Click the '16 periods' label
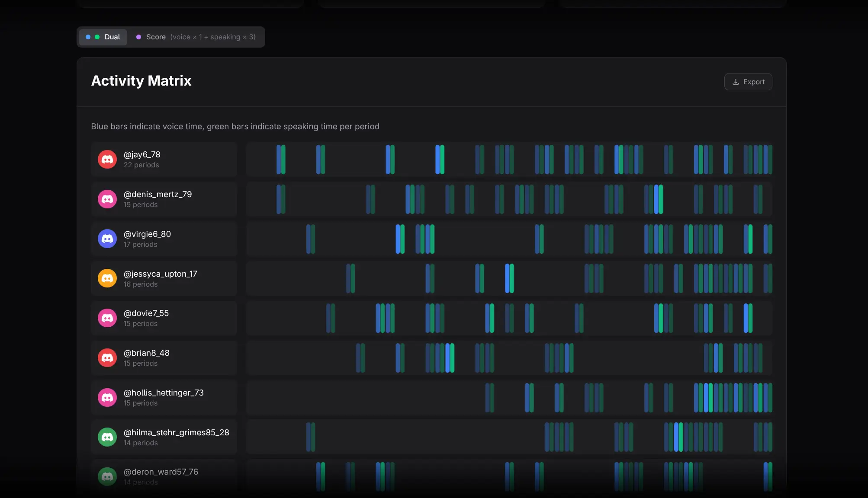The image size is (868, 498). (141, 284)
